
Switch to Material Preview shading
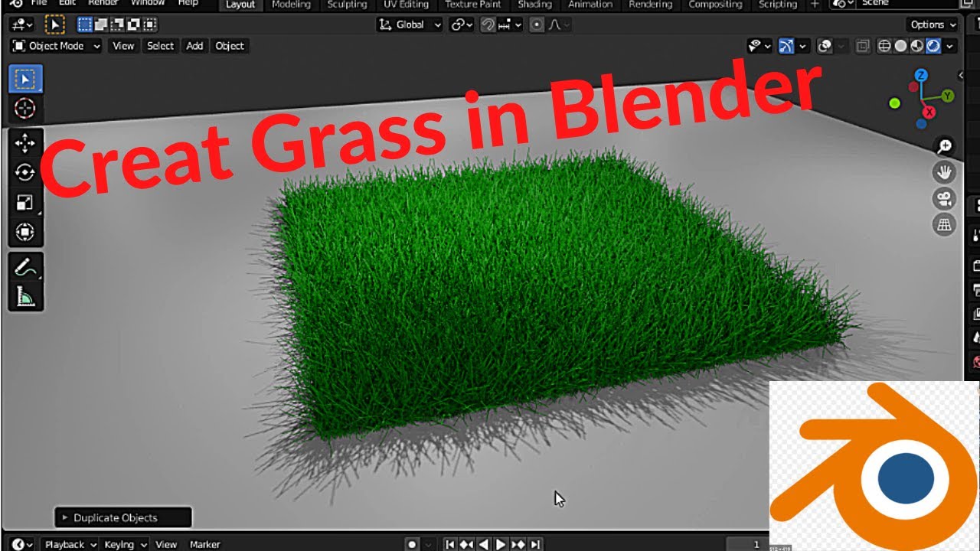916,46
